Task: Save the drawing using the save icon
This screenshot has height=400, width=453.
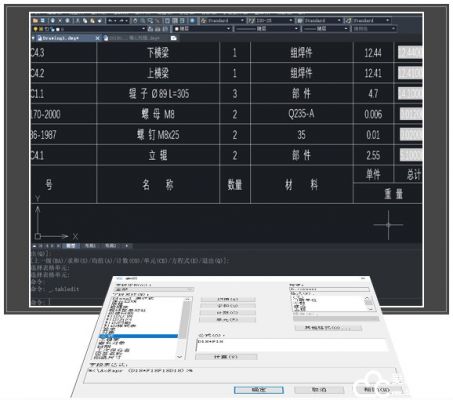Action: coord(42,20)
